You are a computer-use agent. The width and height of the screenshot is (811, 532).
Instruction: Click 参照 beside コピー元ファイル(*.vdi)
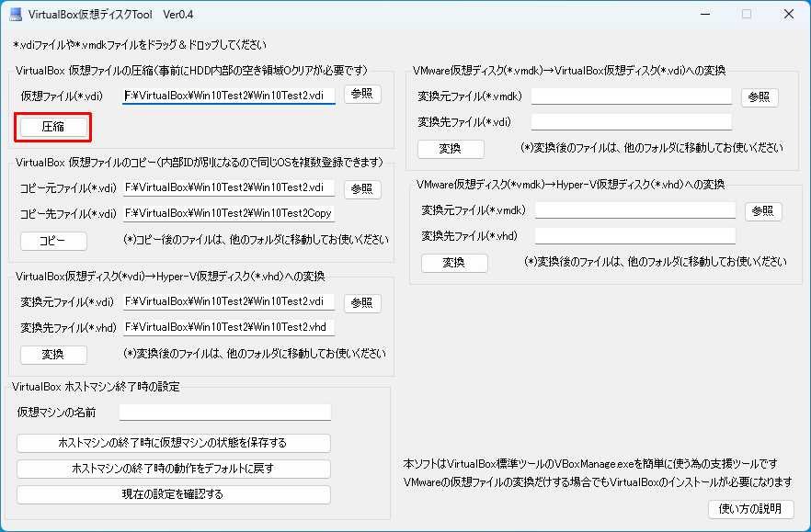[362, 189]
